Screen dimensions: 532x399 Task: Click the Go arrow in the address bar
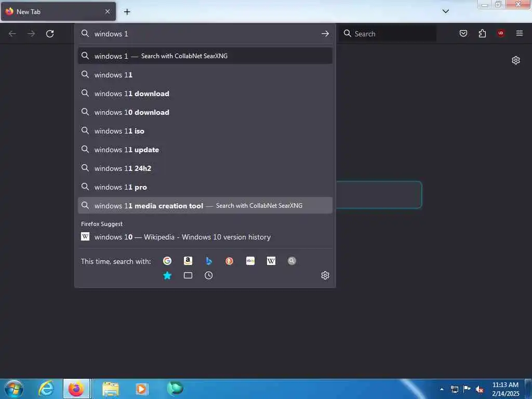point(325,34)
